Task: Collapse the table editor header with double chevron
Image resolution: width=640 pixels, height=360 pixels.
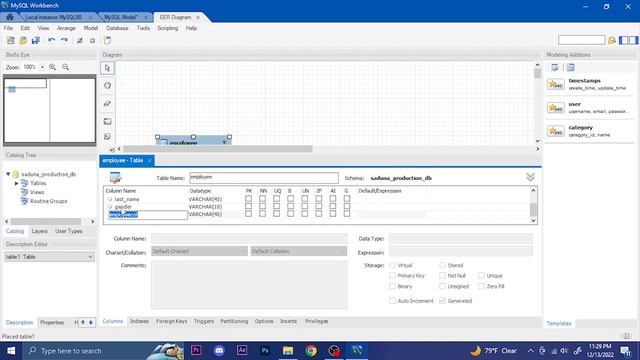Action: tap(530, 177)
